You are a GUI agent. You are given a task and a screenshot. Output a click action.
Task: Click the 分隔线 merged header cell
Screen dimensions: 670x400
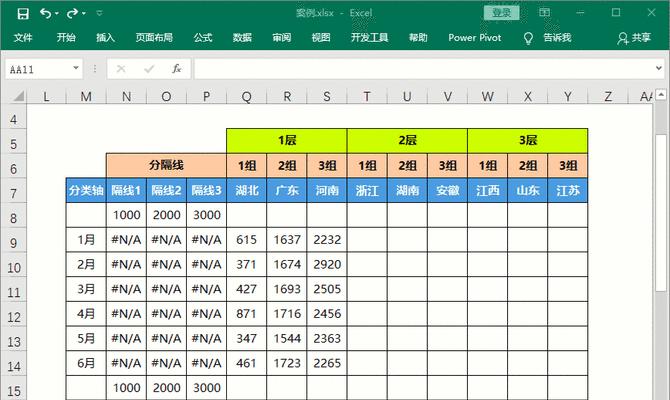point(166,165)
